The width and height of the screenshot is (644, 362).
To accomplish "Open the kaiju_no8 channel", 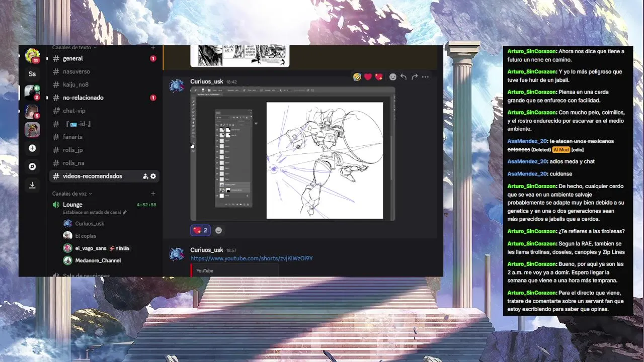I will tap(104, 84).
